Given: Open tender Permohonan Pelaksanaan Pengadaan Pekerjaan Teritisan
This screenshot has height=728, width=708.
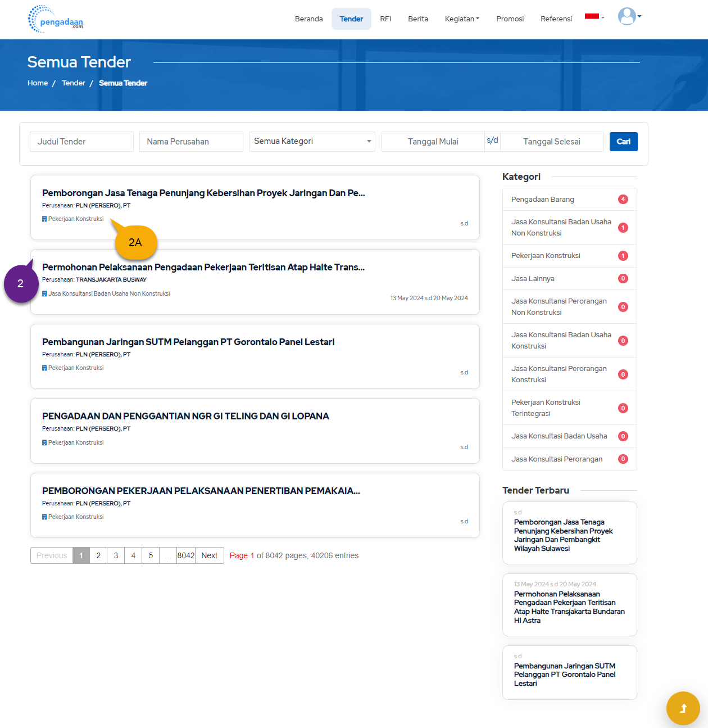Looking at the screenshot, I should point(203,268).
